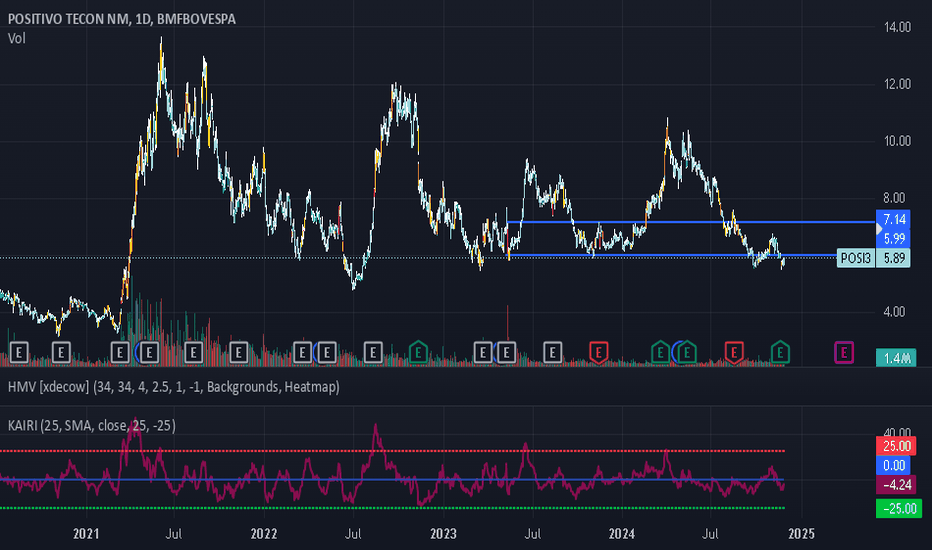Click the blue 5.99 price label
This screenshot has height=550, width=932.
tap(893, 238)
